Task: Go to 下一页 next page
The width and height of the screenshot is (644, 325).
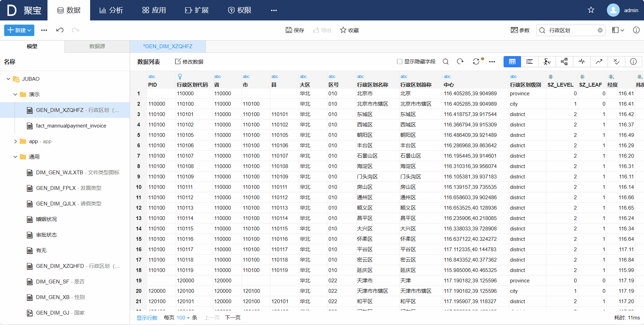Action: 233,318
